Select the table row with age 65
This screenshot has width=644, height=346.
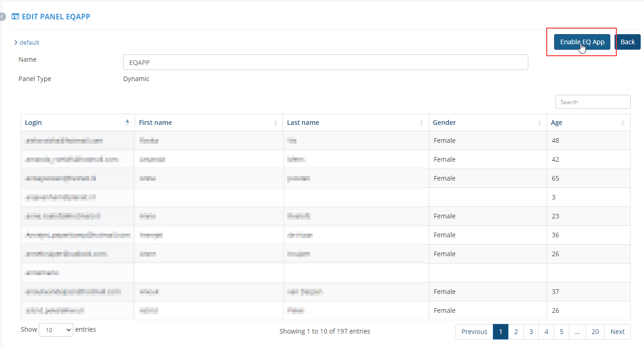tap(325, 178)
